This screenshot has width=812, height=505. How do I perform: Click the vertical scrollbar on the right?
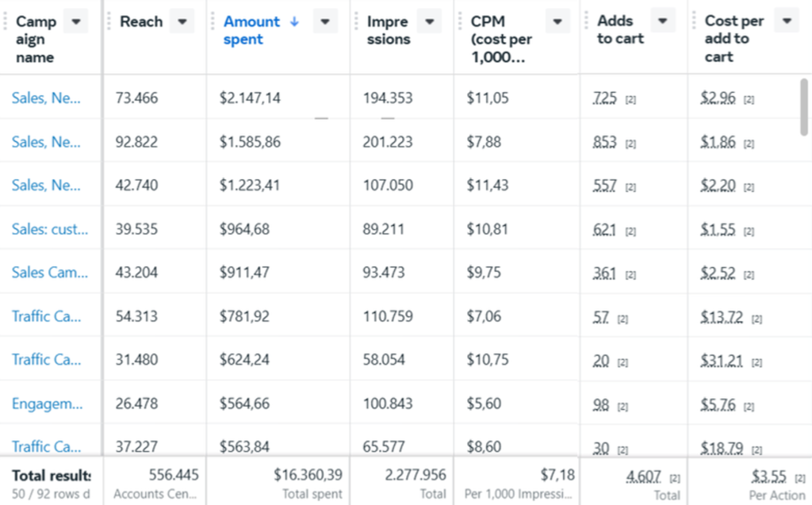pyautogui.click(x=805, y=107)
